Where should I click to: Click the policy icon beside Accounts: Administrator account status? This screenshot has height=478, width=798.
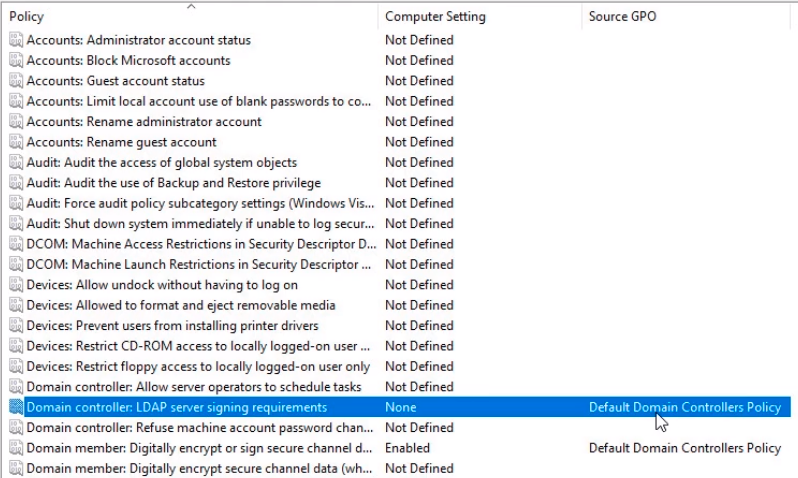coord(16,40)
